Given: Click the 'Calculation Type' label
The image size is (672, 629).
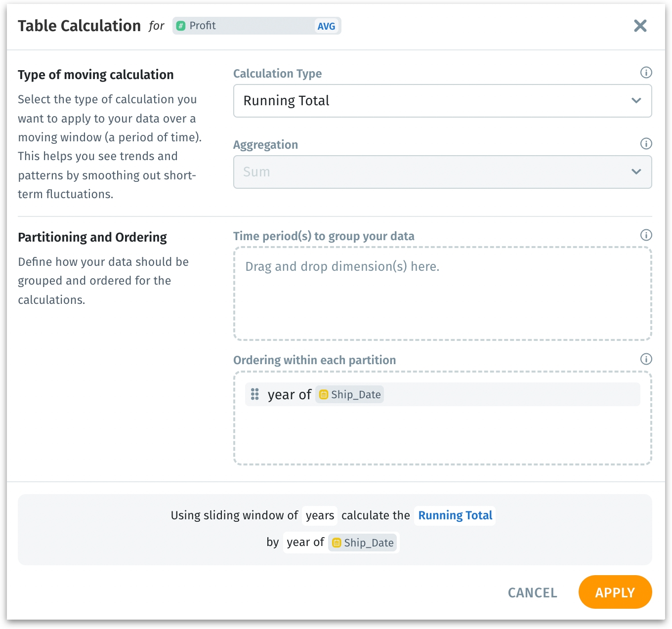Looking at the screenshot, I should pos(277,74).
